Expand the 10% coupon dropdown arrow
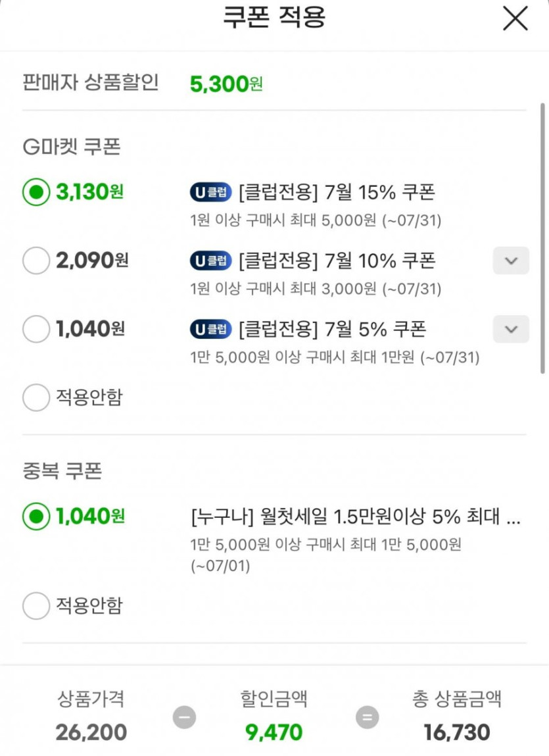Screen dimensions: 549x756 click(511, 261)
